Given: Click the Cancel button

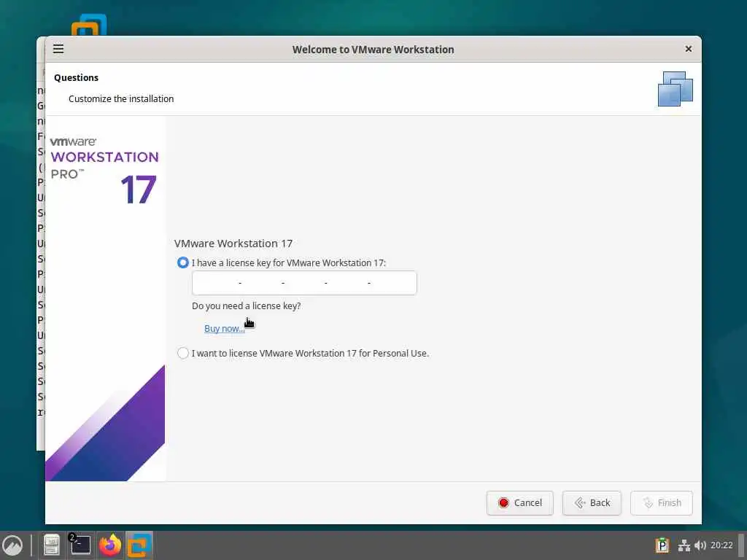Looking at the screenshot, I should [x=519, y=503].
